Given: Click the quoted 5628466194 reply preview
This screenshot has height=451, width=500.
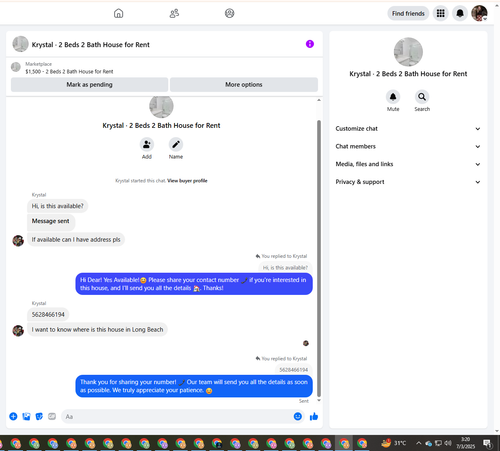Looking at the screenshot, I should click(x=293, y=370).
